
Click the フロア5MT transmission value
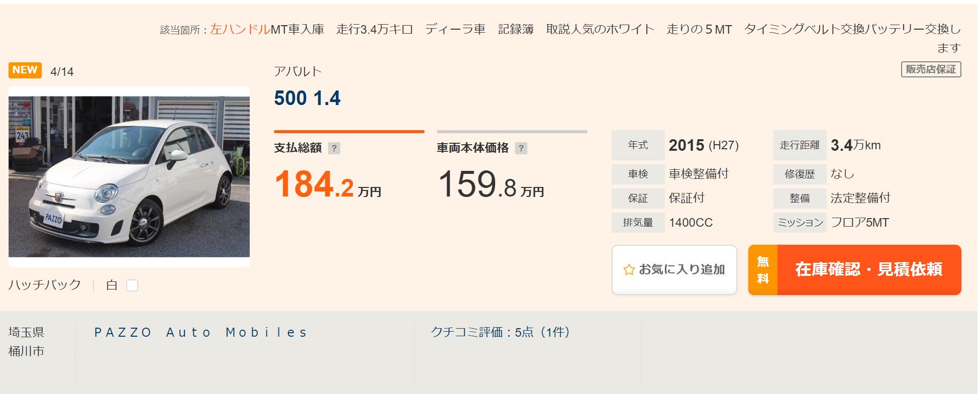860,223
